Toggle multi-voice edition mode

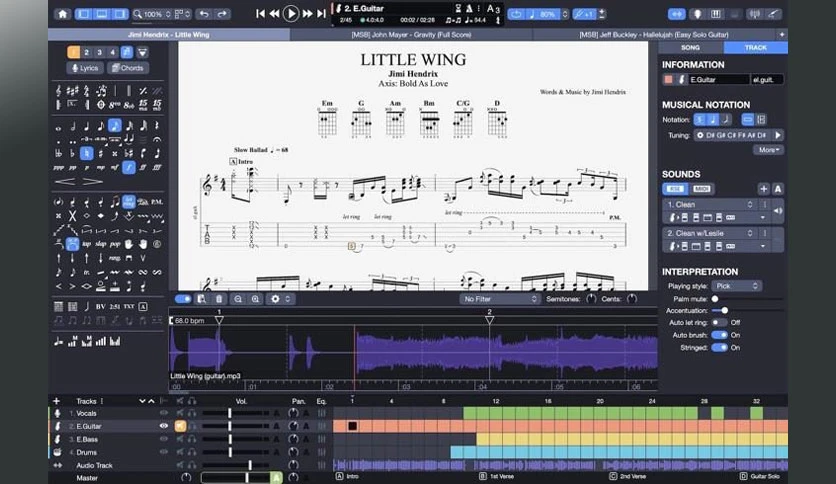[127, 52]
